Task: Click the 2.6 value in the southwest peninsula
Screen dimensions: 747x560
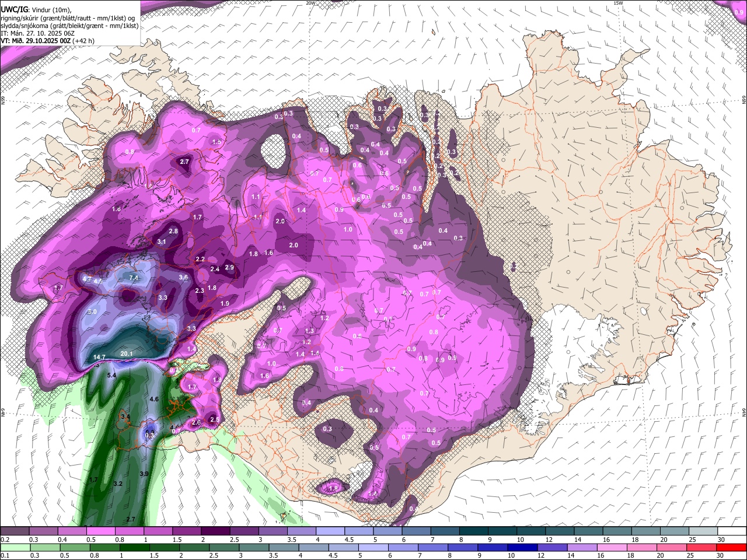Action: pos(196,422)
